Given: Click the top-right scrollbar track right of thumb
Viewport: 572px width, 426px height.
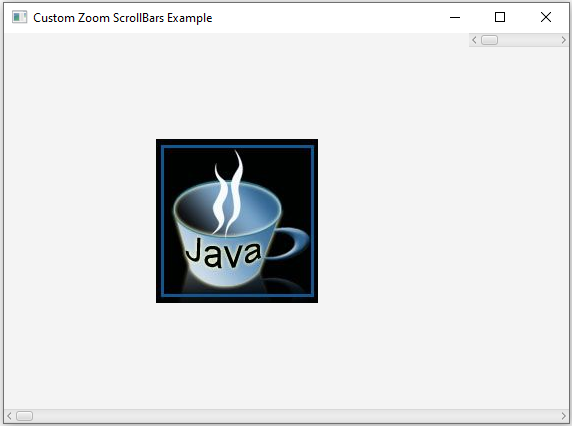Looking at the screenshot, I should 529,40.
